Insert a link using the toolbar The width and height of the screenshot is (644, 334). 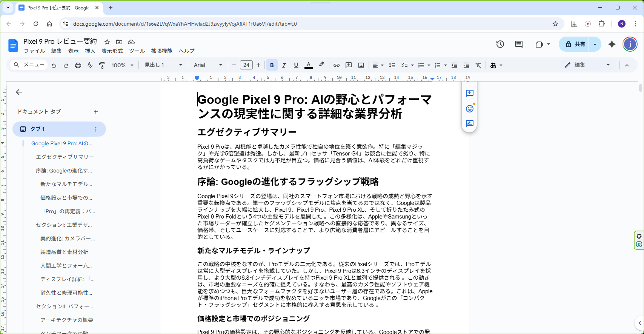pos(336,65)
